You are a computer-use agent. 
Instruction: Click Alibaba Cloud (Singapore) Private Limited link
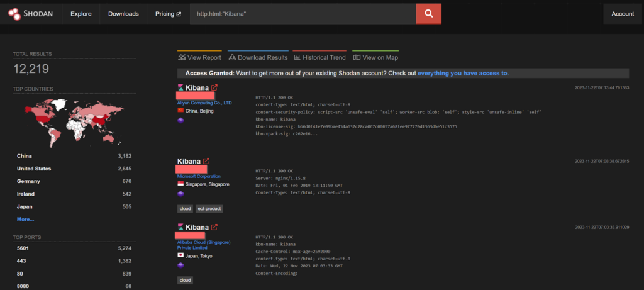pos(204,245)
